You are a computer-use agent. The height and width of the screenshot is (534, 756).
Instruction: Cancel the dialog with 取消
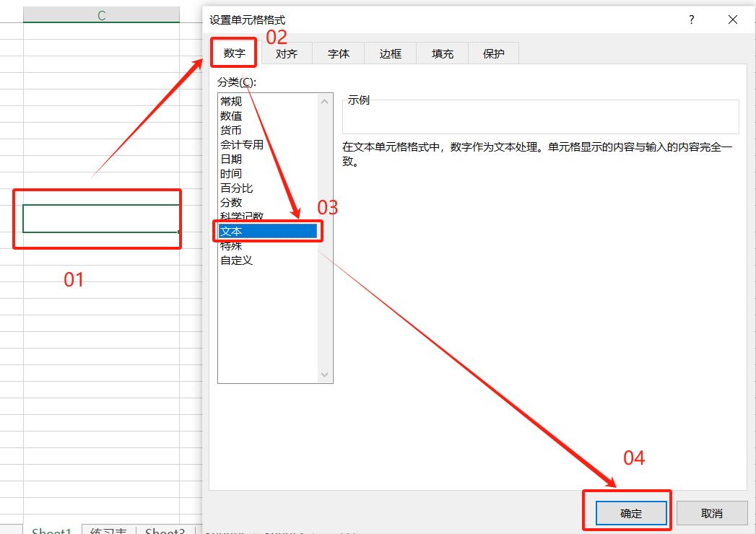coord(712,512)
